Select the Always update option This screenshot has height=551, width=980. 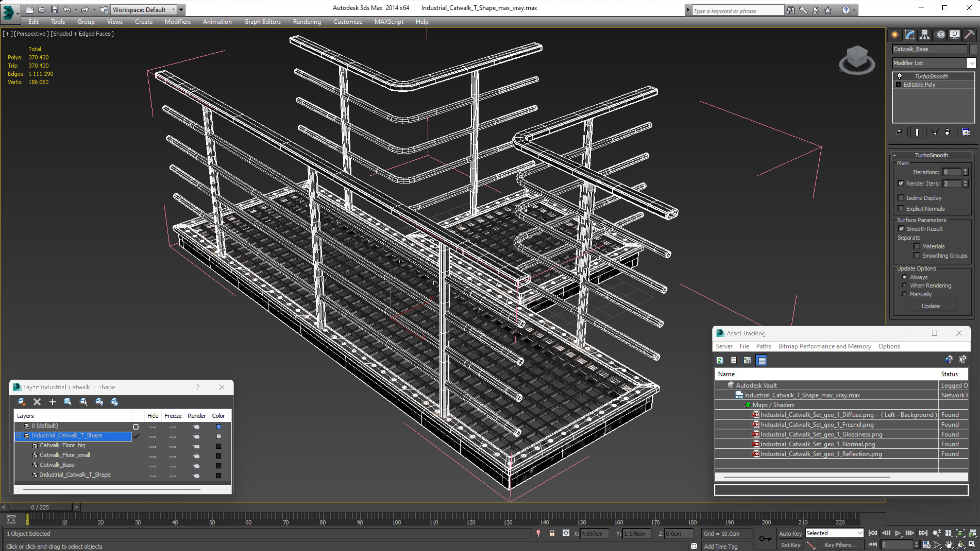904,277
